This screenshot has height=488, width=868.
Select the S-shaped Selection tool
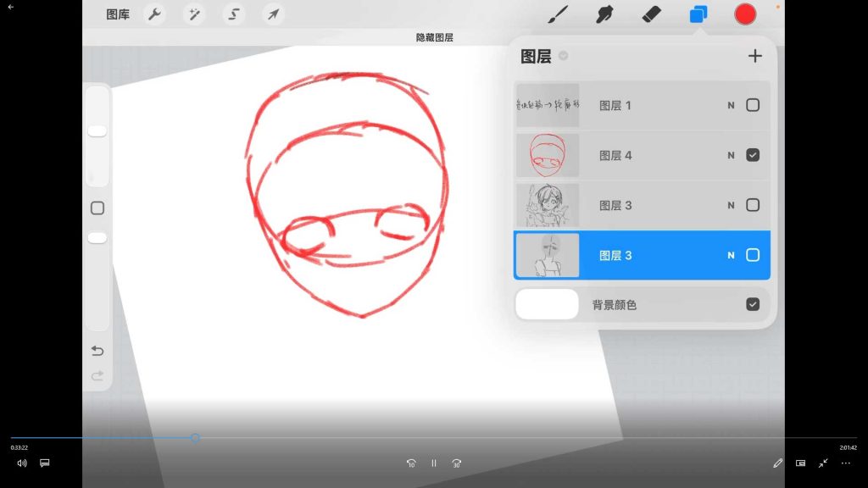click(234, 14)
